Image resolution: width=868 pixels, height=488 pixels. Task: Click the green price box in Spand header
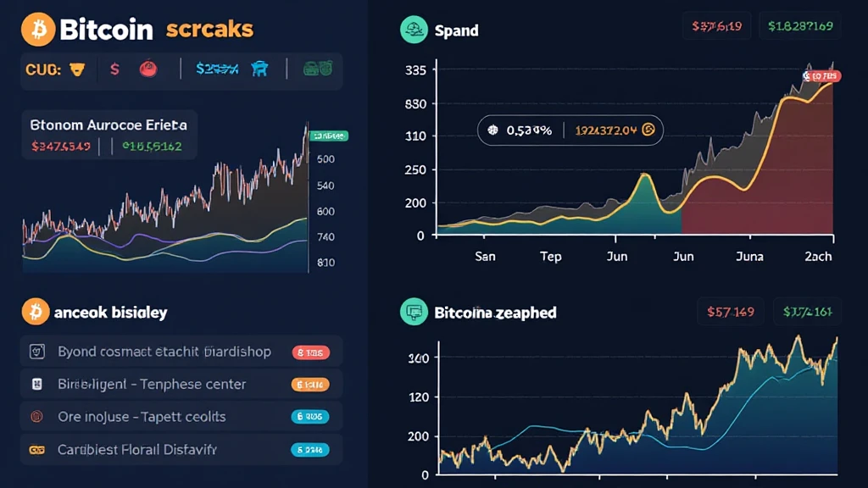(798, 26)
